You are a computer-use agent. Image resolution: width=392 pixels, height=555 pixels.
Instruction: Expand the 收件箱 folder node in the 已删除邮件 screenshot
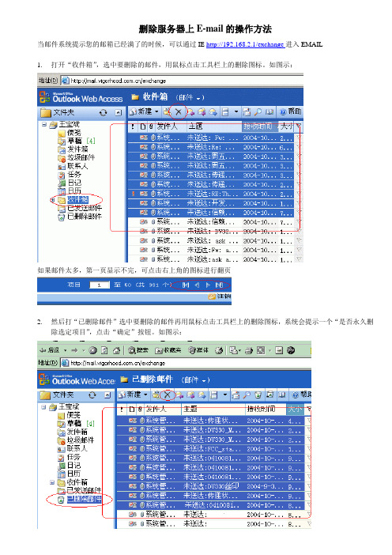tap(52, 482)
